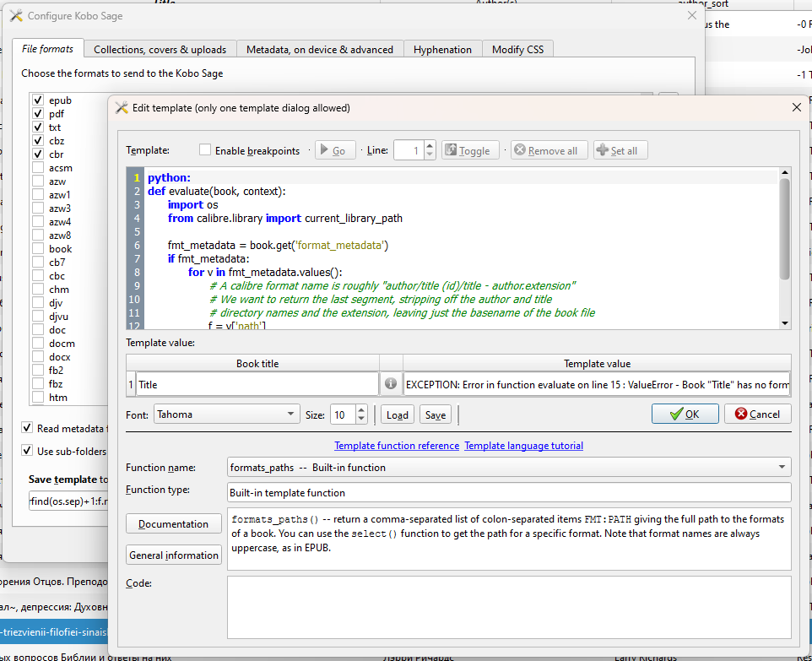
Task: Click line 6 fmt_metadata assignment in editor
Action: coord(278,245)
